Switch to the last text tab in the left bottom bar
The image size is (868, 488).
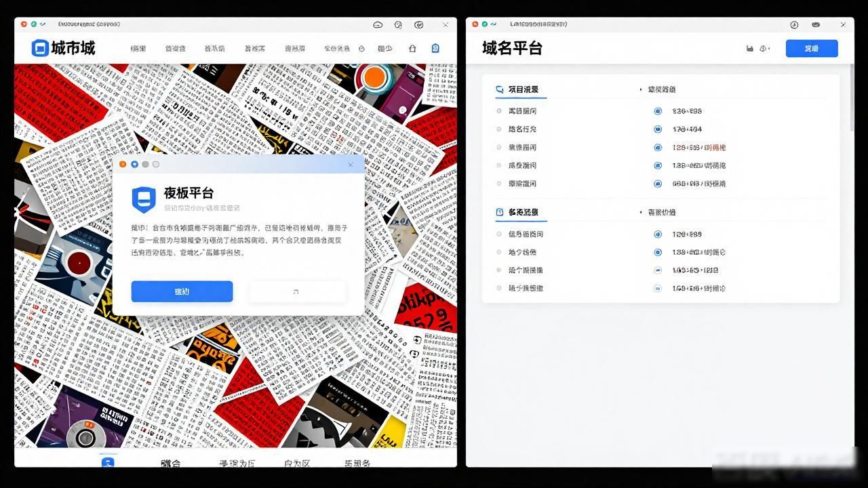coord(357,464)
